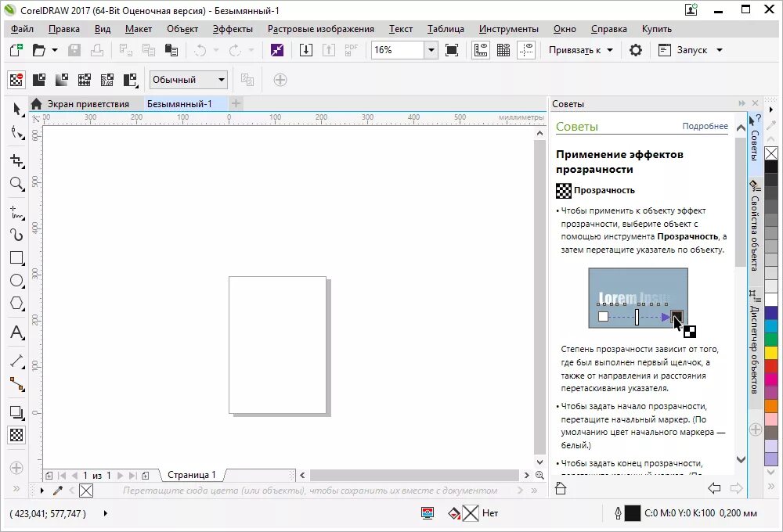The image size is (783, 532).
Task: Click the outline color black box
Action: point(632,513)
